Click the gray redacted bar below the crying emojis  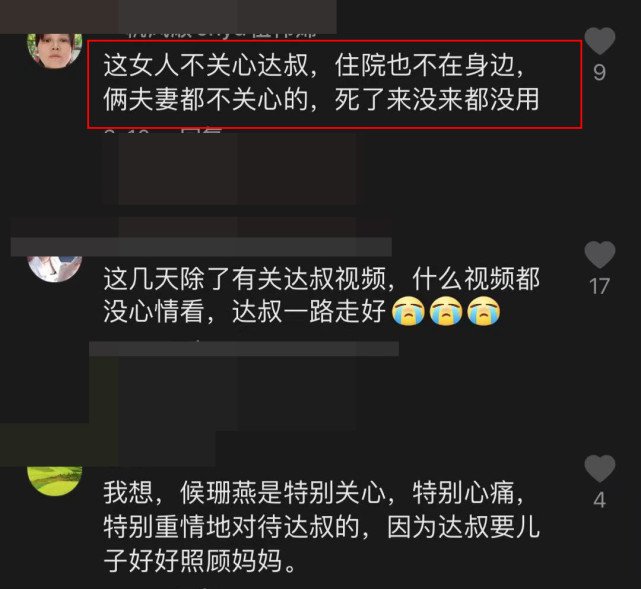244,349
